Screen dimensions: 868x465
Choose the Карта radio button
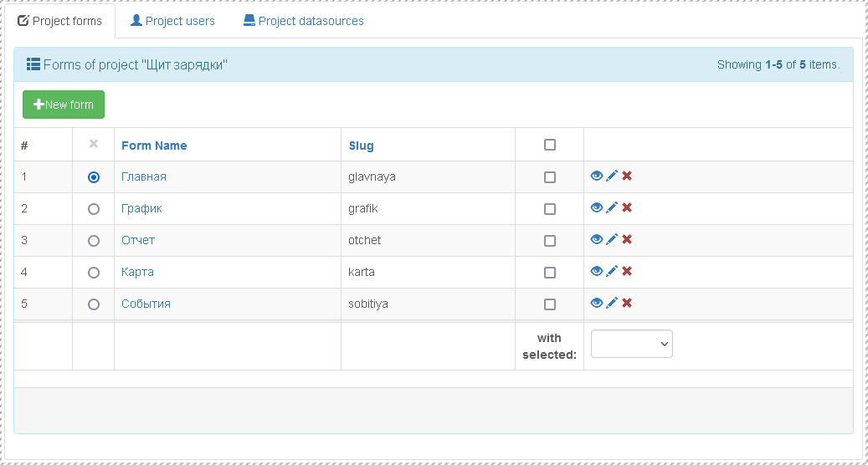pyautogui.click(x=94, y=273)
